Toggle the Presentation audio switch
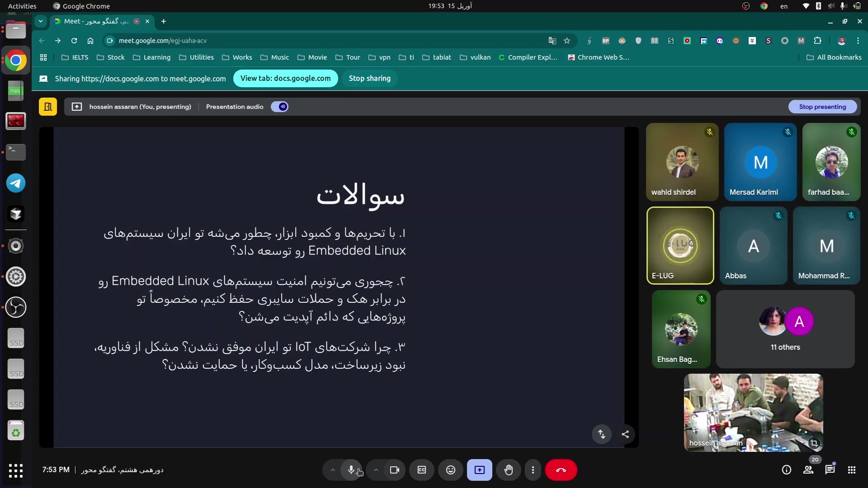Viewport: 868px width, 488px height. [x=280, y=107]
